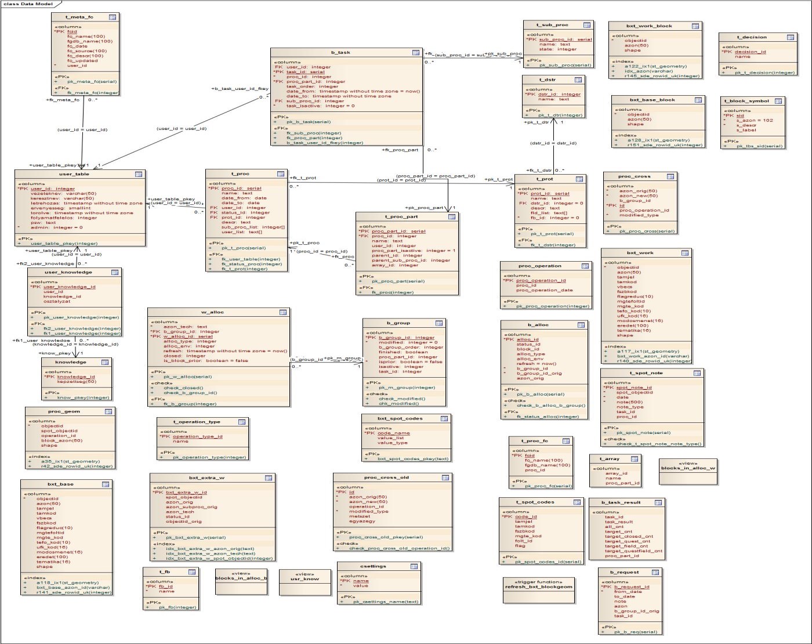Click the table icon in bxt_spot_codes header
This screenshot has width=812, height=644.
pos(444,418)
